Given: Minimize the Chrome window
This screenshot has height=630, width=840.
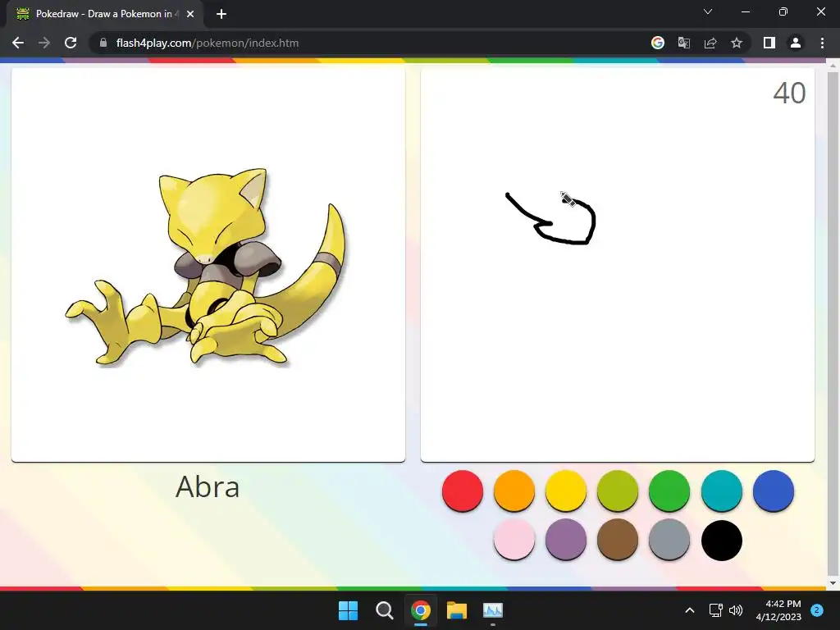Looking at the screenshot, I should pyautogui.click(x=745, y=11).
